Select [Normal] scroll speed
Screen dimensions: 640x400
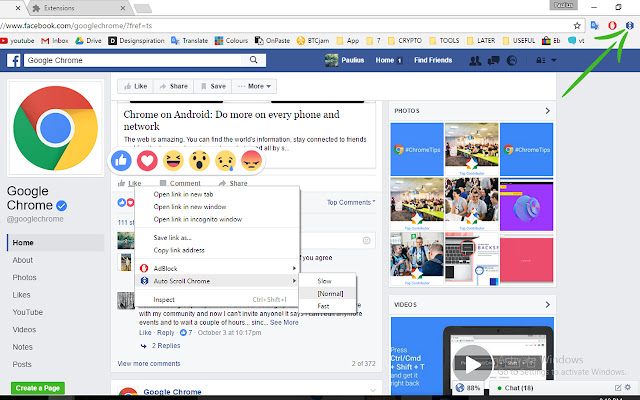pyautogui.click(x=328, y=293)
